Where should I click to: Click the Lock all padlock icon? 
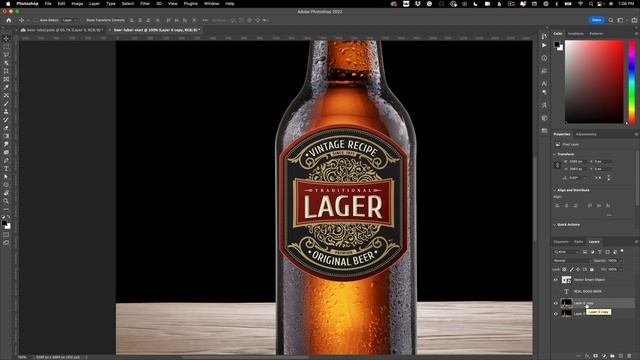[x=592, y=269]
